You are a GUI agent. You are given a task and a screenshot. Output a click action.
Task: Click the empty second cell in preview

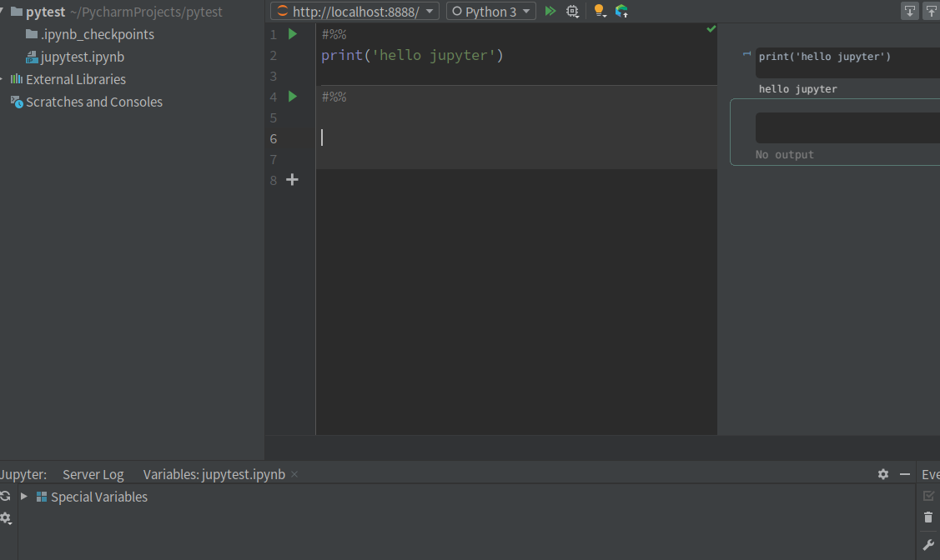point(847,127)
